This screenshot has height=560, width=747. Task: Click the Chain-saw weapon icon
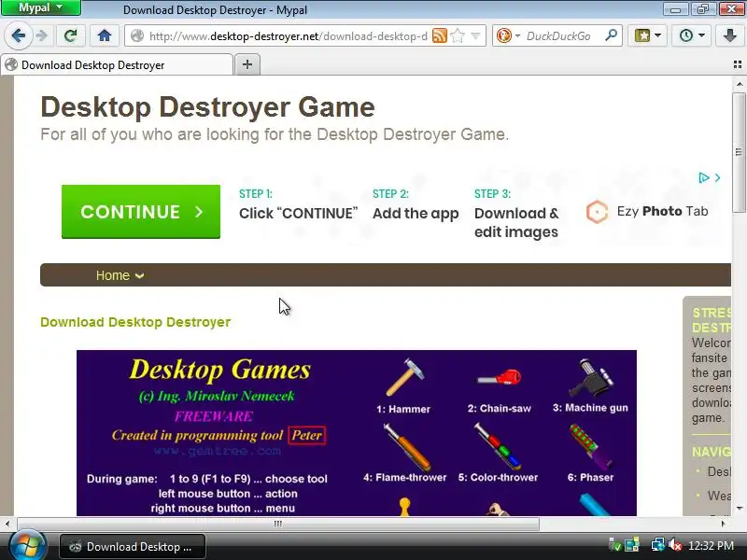click(500, 379)
